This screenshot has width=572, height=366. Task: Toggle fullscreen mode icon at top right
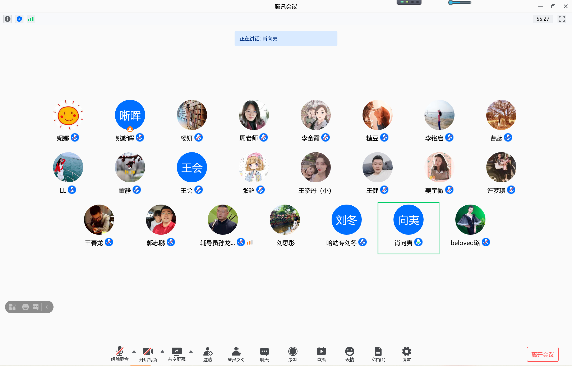point(562,19)
